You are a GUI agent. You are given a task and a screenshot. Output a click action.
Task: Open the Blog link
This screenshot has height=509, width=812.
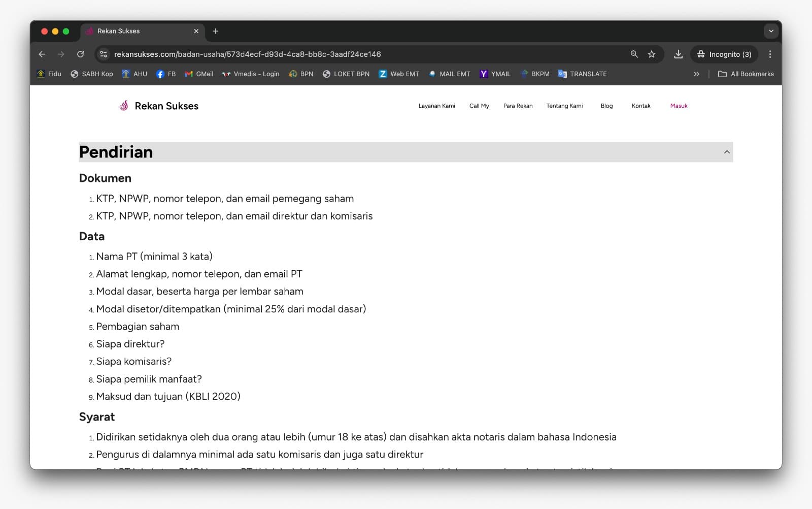click(x=606, y=106)
